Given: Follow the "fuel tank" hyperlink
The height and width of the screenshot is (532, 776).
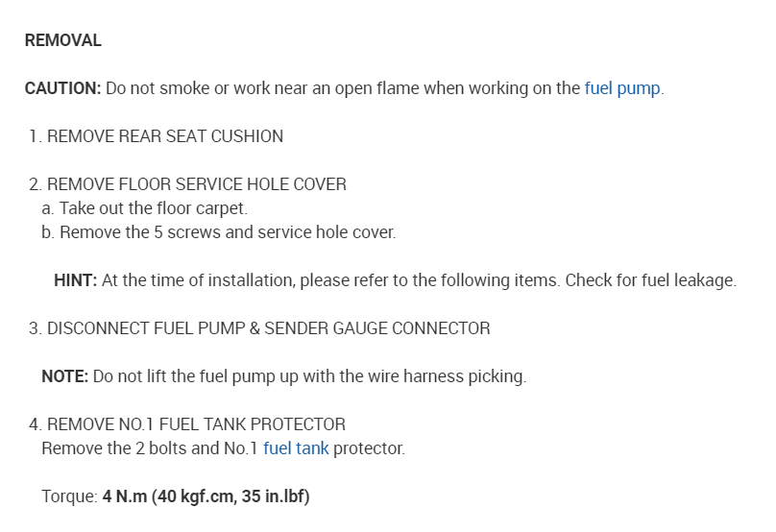Looking at the screenshot, I should (295, 448).
